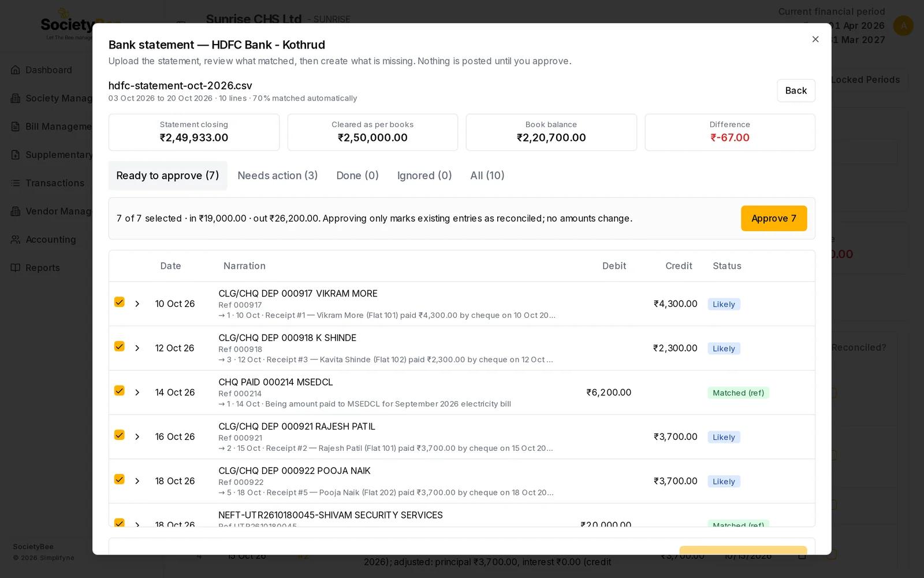Click the Supplementary sidebar icon

click(x=16, y=155)
